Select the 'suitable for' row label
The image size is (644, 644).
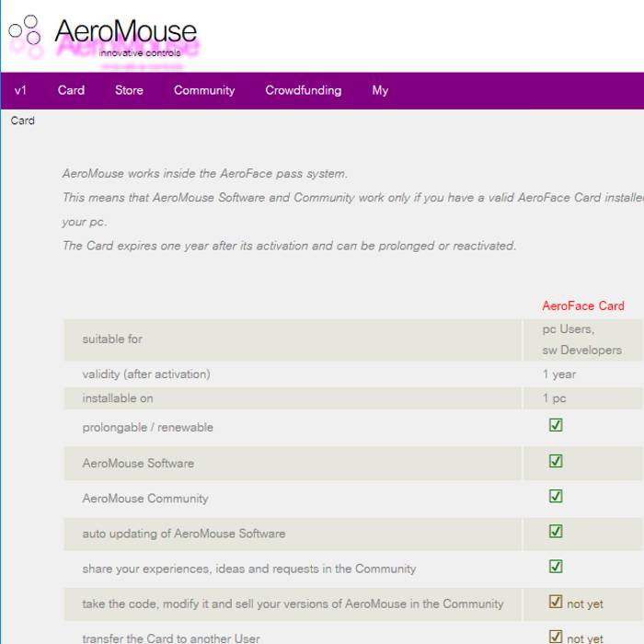pyautogui.click(x=112, y=339)
